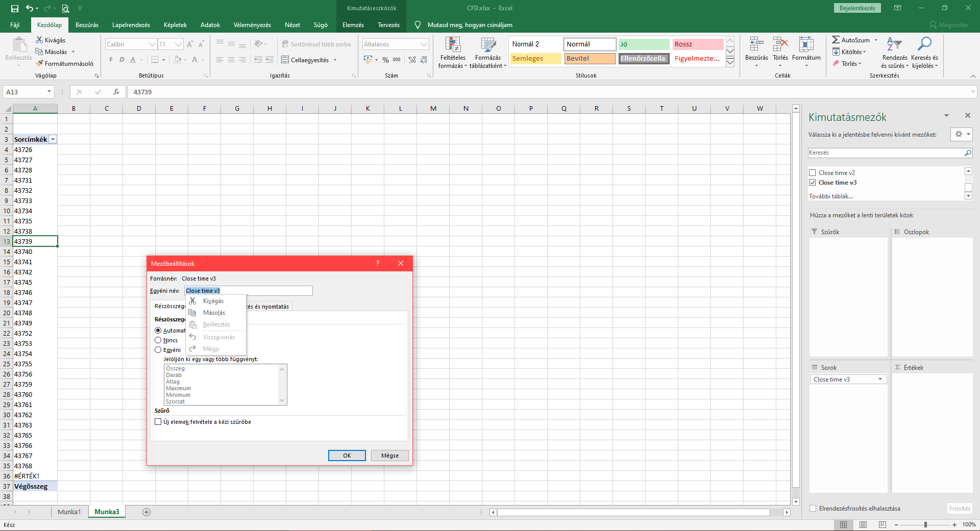Click the lightbulb Mutasd meg icon
980x531 pixels.
(x=418, y=25)
